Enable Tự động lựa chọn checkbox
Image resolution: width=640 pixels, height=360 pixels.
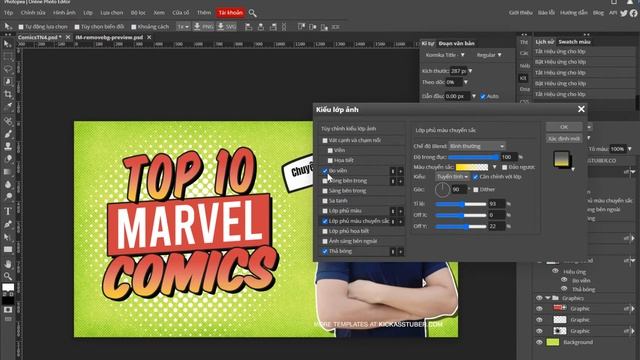[21, 27]
